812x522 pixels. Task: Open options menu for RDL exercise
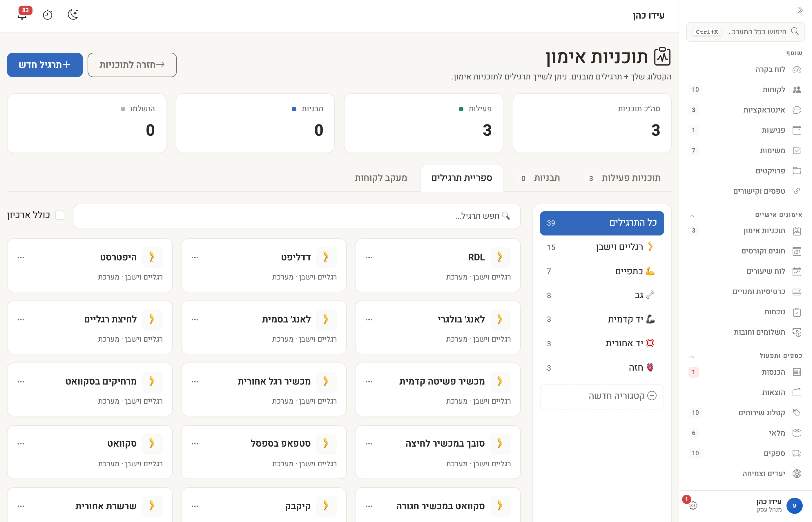[x=369, y=258]
